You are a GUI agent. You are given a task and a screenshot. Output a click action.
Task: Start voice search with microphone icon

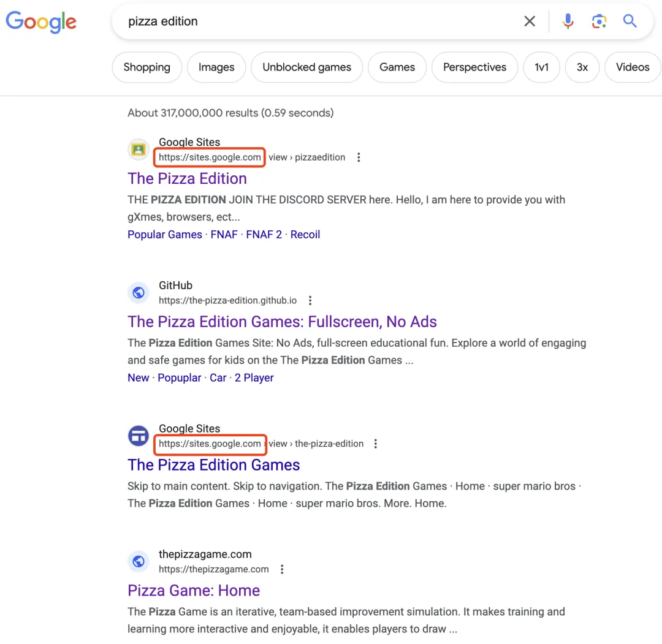[x=568, y=21]
